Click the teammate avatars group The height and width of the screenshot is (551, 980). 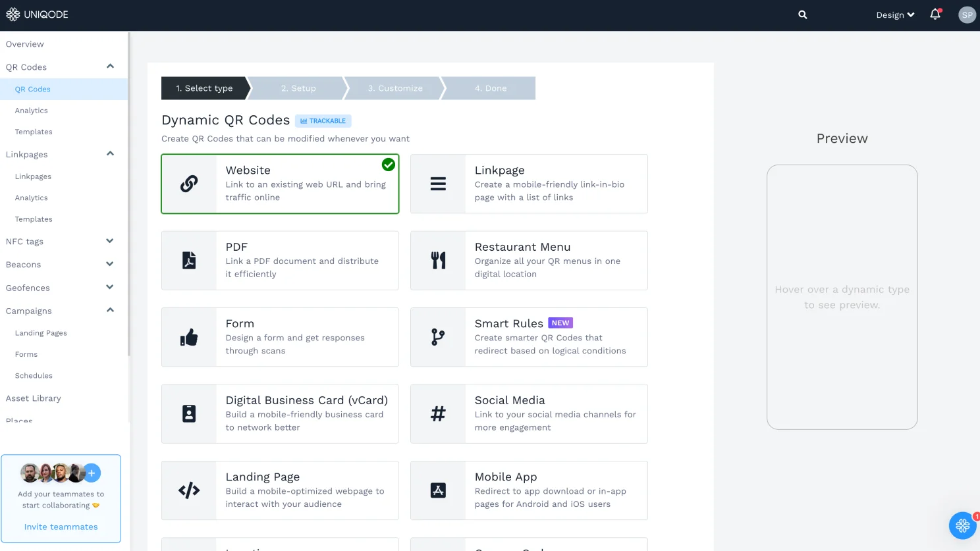click(53, 473)
